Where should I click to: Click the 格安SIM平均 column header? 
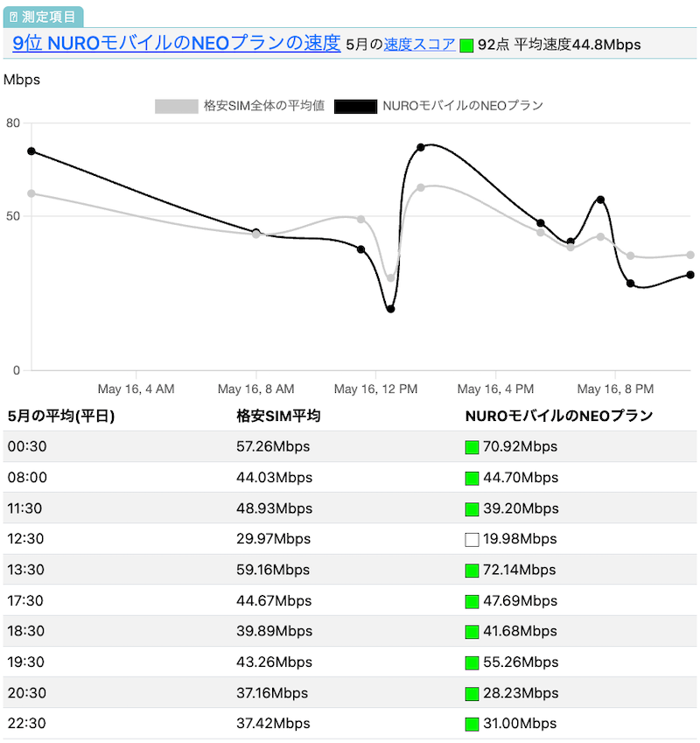[278, 416]
